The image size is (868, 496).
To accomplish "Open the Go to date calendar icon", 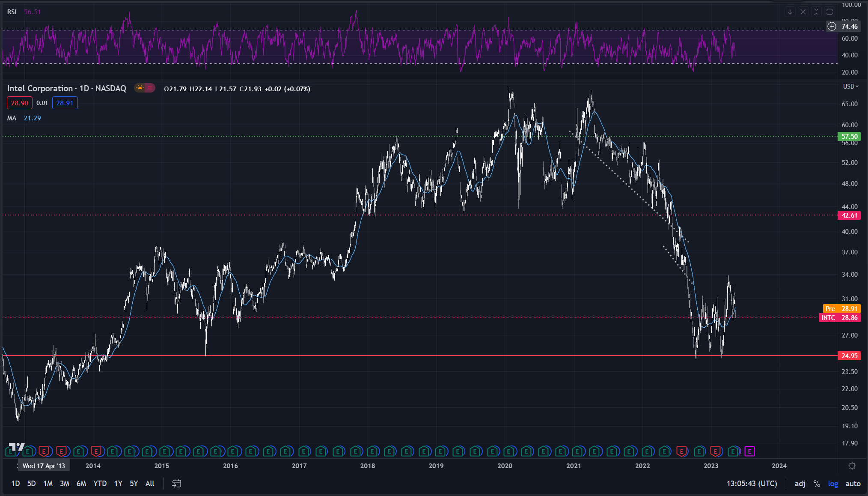I will (x=176, y=484).
